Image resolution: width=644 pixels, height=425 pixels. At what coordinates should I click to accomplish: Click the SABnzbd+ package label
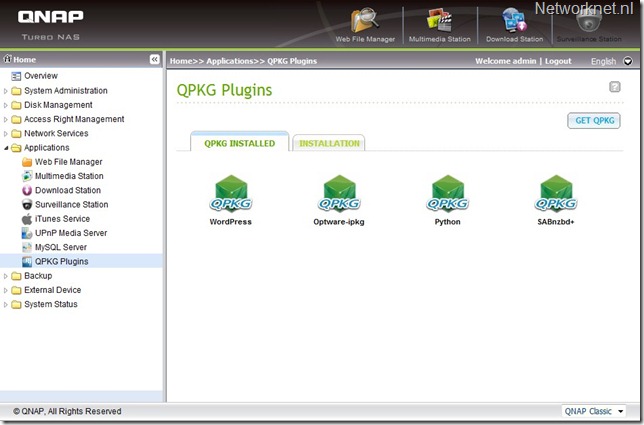pos(556,222)
